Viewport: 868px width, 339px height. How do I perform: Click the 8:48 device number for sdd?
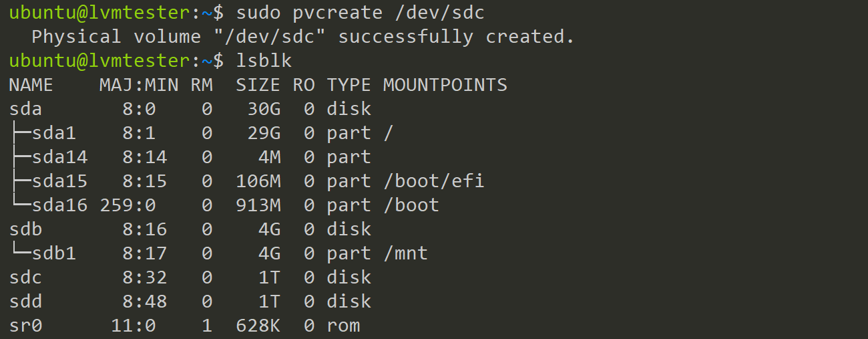pos(144,302)
